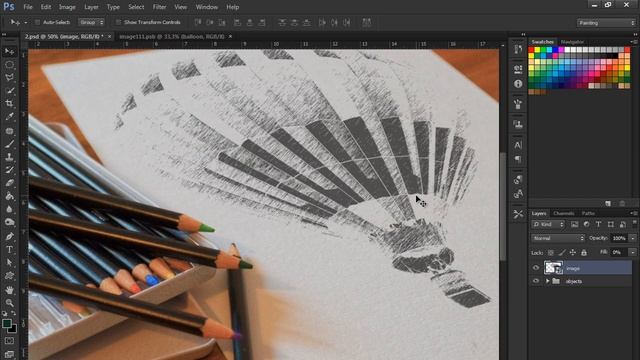Open the Fill slider dropdown arrow

[633, 253]
